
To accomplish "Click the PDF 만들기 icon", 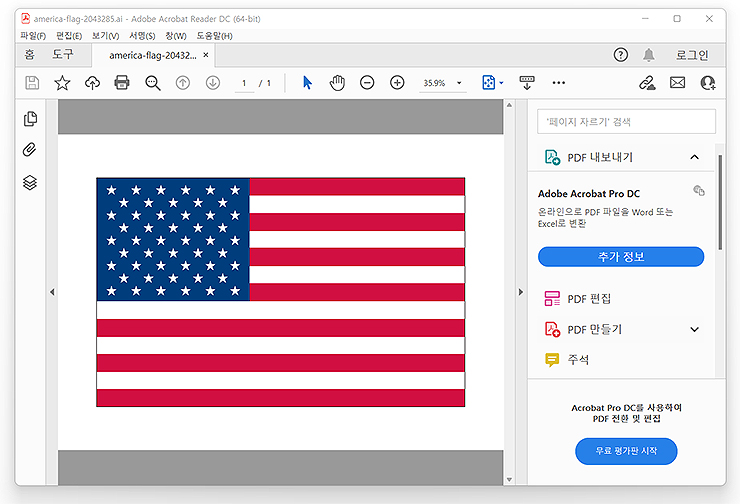I will coord(552,329).
